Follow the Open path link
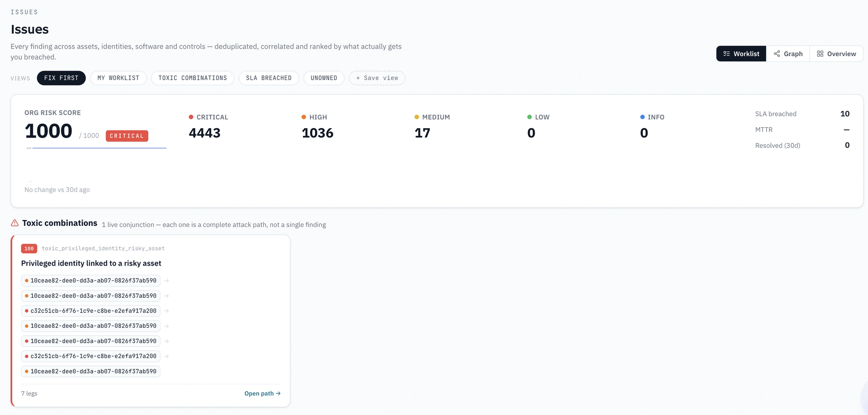Image resolution: width=868 pixels, height=415 pixels. [x=262, y=393]
